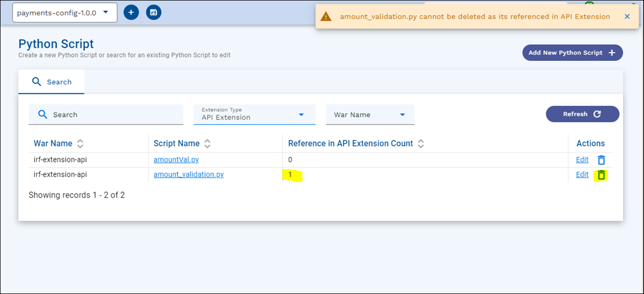644x294 pixels.
Task: Click Edit for amountVal.py row
Action: [x=582, y=160]
